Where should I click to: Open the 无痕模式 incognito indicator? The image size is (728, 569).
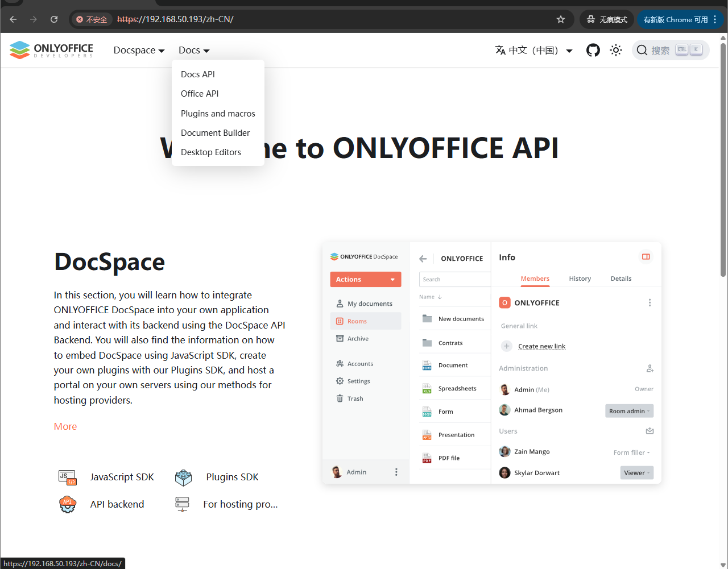tap(607, 19)
